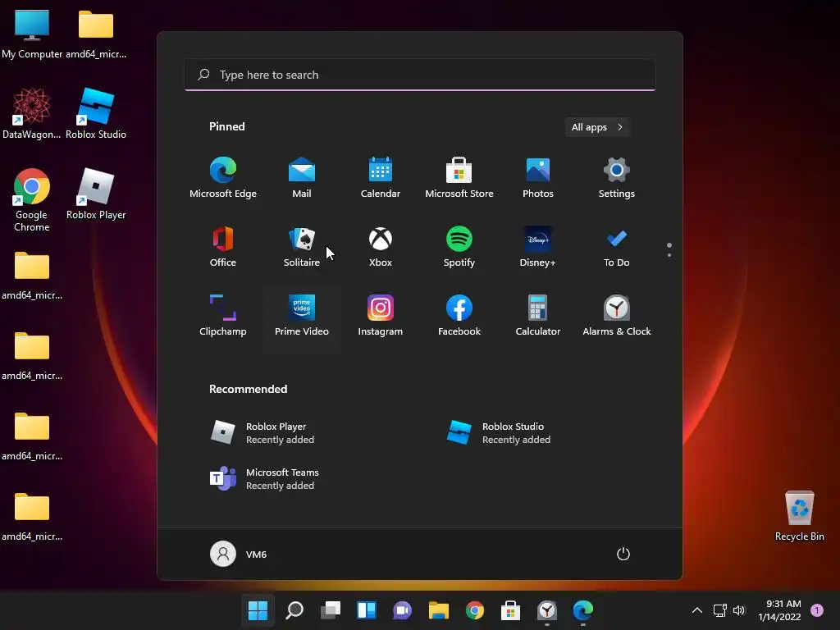Open Search from the taskbar
This screenshot has width=840, height=630.
coord(294,610)
